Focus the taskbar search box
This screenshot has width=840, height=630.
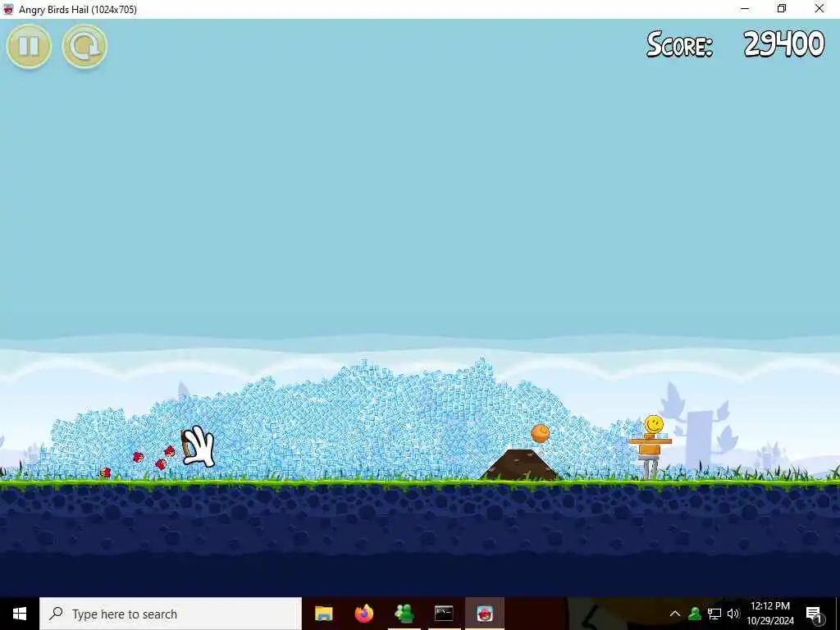click(x=171, y=614)
